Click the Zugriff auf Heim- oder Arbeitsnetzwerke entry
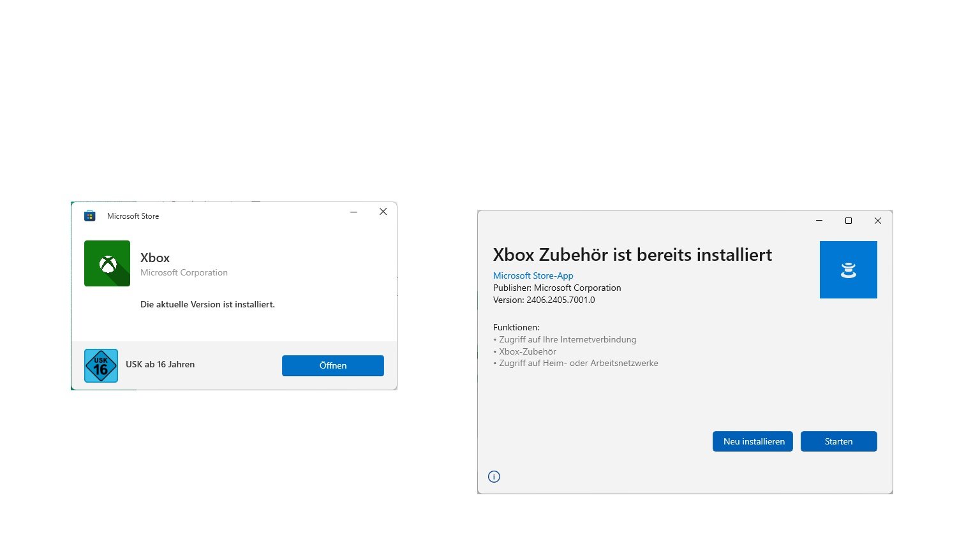980x551 pixels. point(576,363)
